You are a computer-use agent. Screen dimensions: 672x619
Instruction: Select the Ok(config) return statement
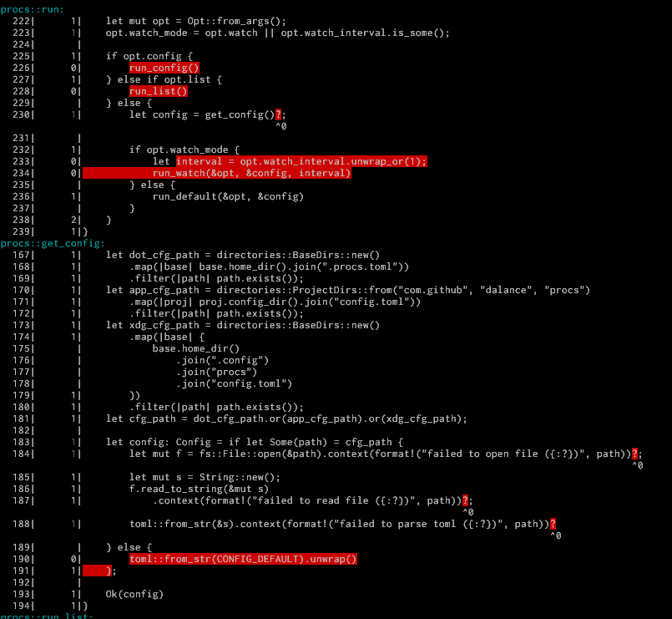[134, 594]
